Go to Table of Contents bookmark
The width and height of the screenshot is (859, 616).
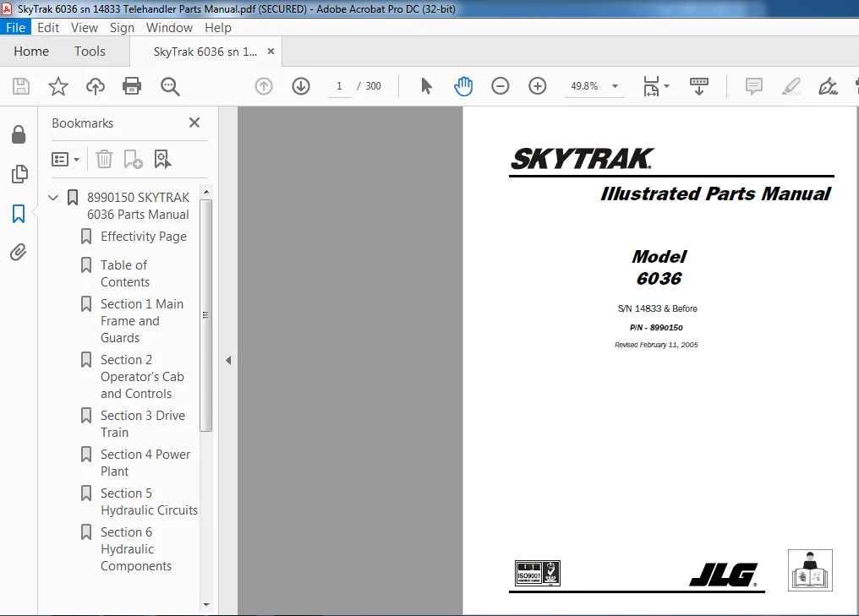tap(125, 273)
